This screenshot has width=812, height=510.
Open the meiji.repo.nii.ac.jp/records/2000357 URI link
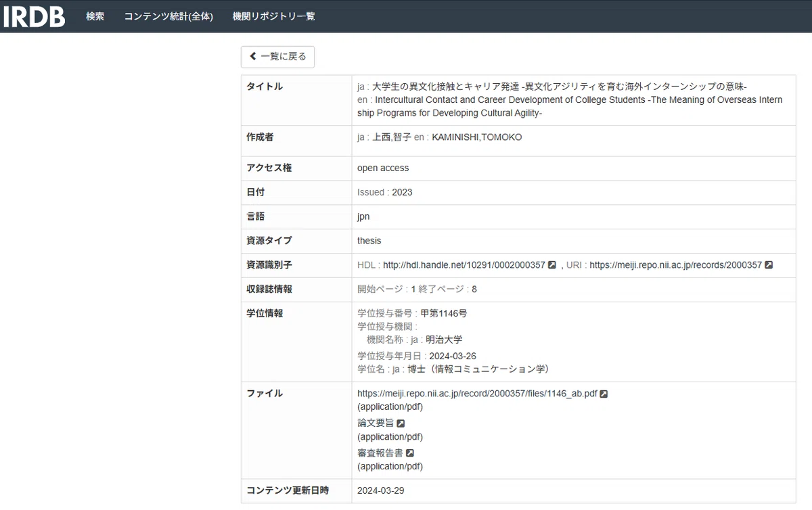coord(675,265)
